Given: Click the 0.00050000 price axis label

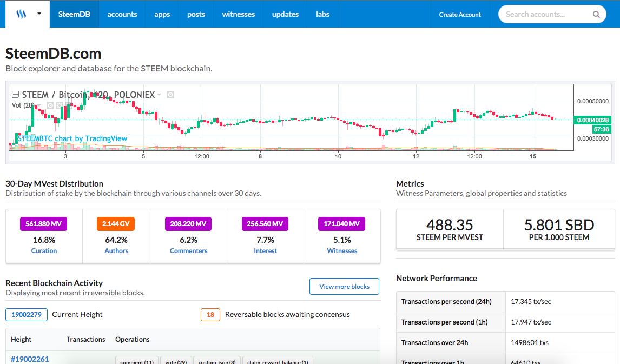Looking at the screenshot, I should [x=593, y=101].
